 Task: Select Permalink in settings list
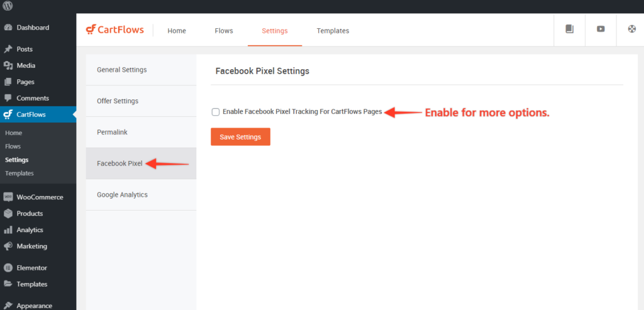pos(141,132)
